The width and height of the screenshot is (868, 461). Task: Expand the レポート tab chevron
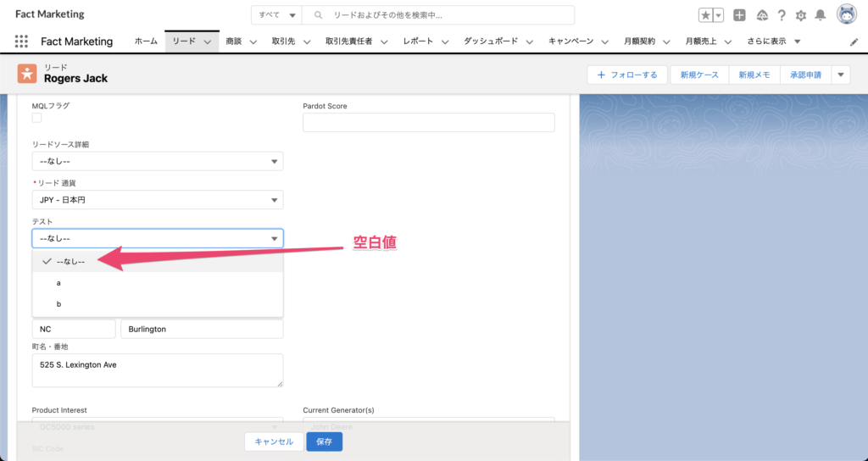coord(445,42)
